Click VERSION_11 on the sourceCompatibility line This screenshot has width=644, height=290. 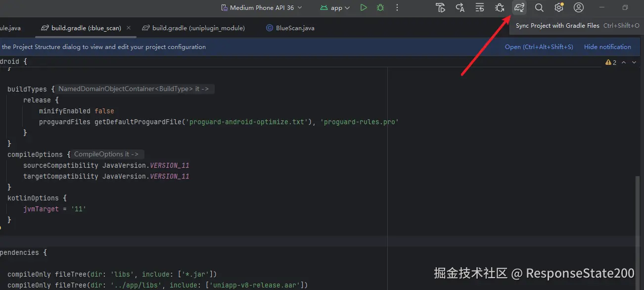pos(170,165)
